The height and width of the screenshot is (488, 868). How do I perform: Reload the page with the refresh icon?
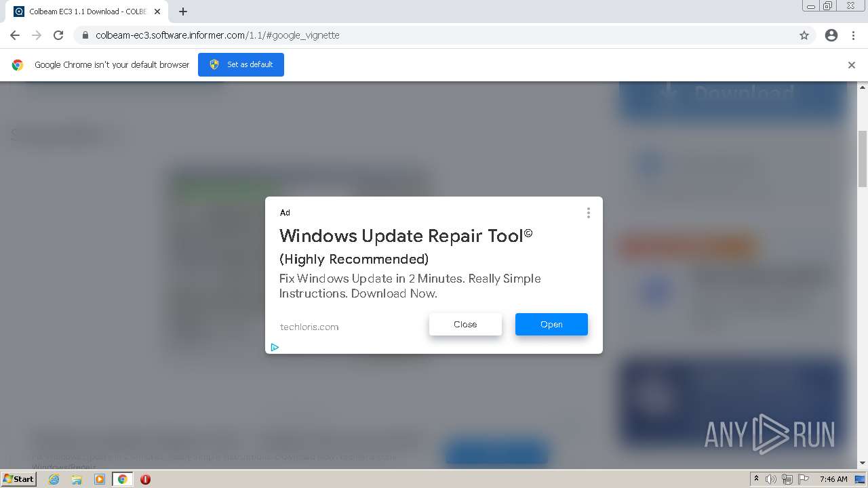58,35
